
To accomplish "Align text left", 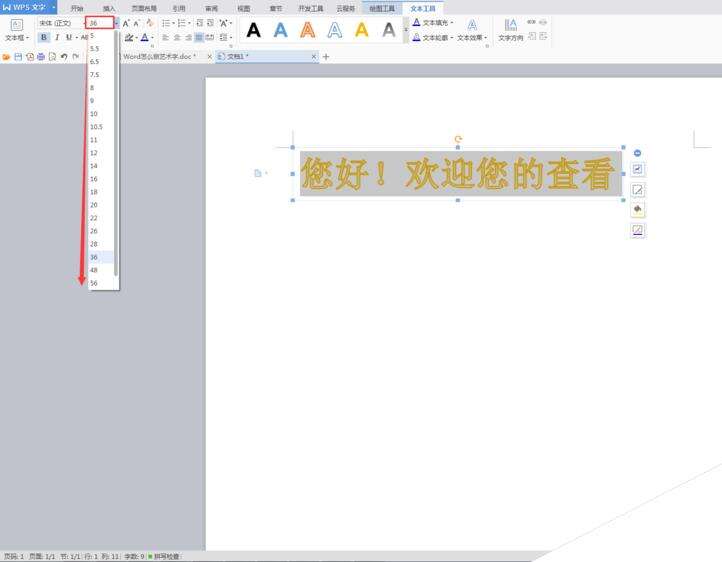I will (166, 38).
